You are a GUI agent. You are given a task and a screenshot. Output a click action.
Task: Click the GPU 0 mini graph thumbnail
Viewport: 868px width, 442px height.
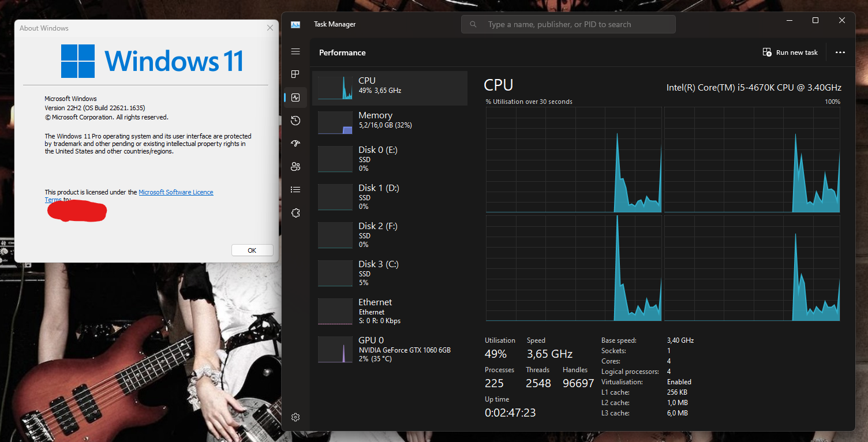[x=335, y=349]
